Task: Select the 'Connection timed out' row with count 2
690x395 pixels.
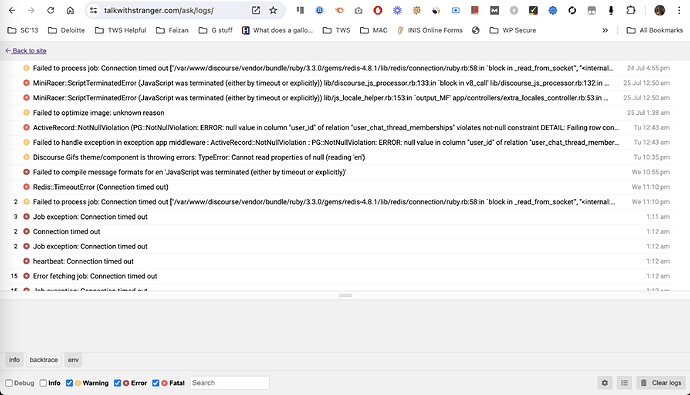Action: 339,231
